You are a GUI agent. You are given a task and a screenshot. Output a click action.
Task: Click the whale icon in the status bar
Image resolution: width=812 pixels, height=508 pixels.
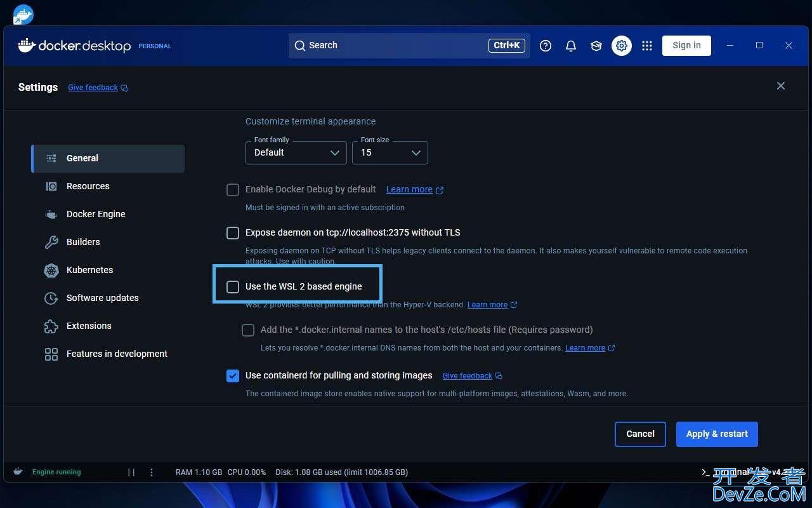click(x=18, y=472)
